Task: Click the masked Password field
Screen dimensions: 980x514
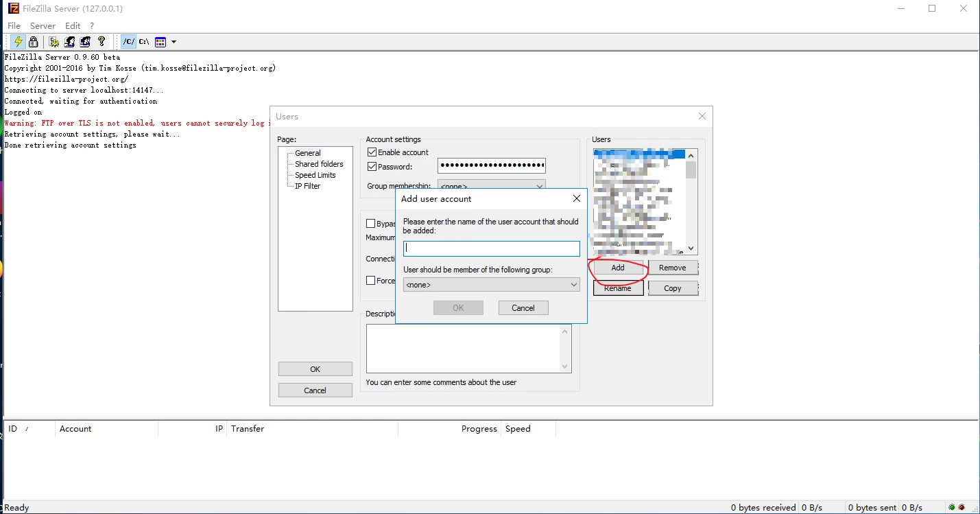Action: click(x=492, y=165)
